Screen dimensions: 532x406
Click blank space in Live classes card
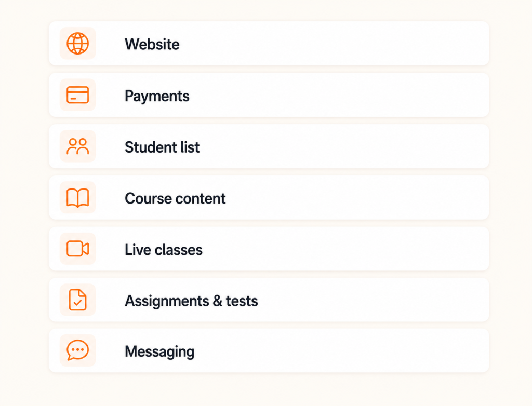pyautogui.click(x=339, y=249)
